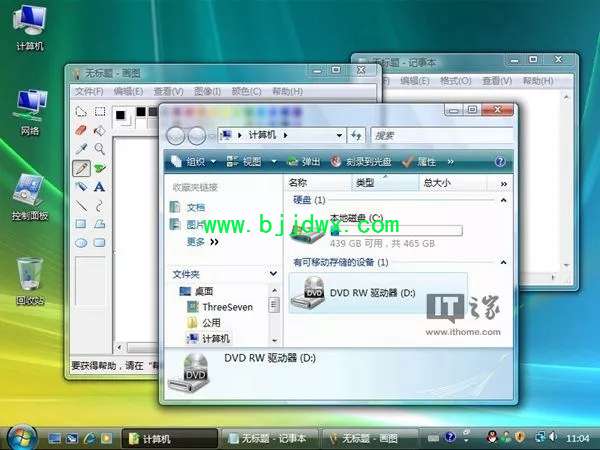Open Paint's 查看(V) menu

[x=168, y=91]
